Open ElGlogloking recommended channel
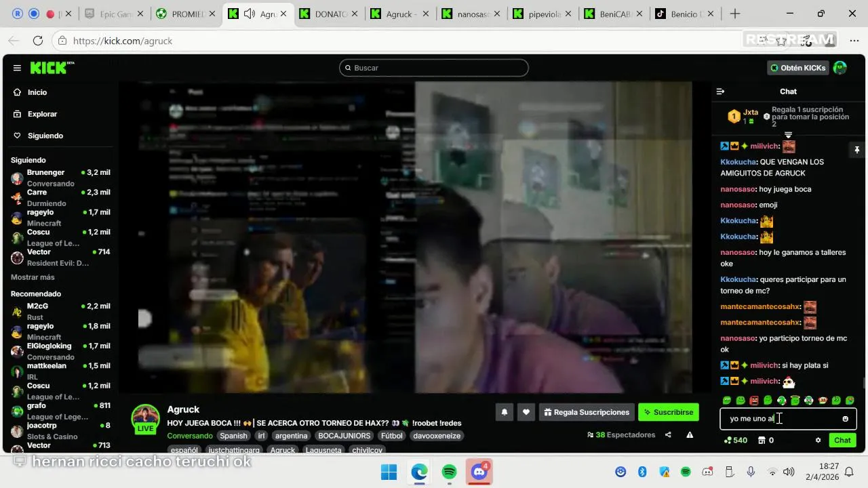The height and width of the screenshot is (488, 868). click(60, 351)
